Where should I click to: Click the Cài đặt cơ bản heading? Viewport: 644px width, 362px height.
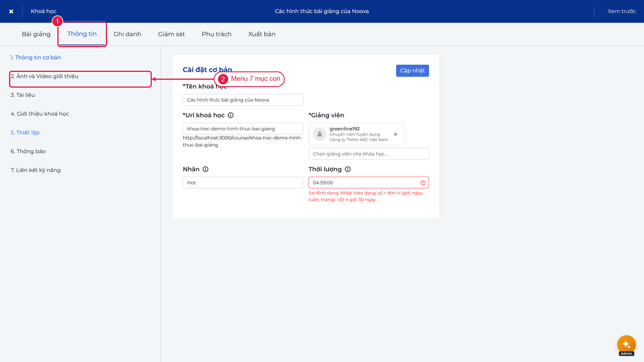click(207, 70)
